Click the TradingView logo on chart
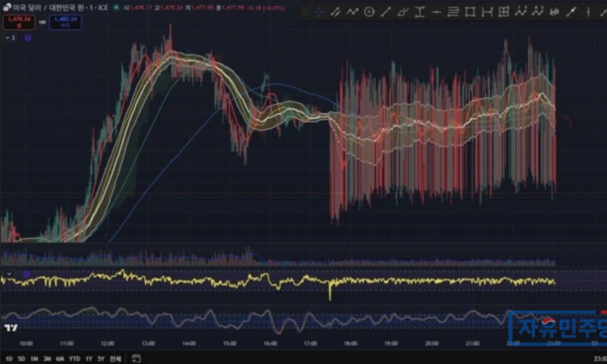The height and width of the screenshot is (364, 607). pos(11,328)
